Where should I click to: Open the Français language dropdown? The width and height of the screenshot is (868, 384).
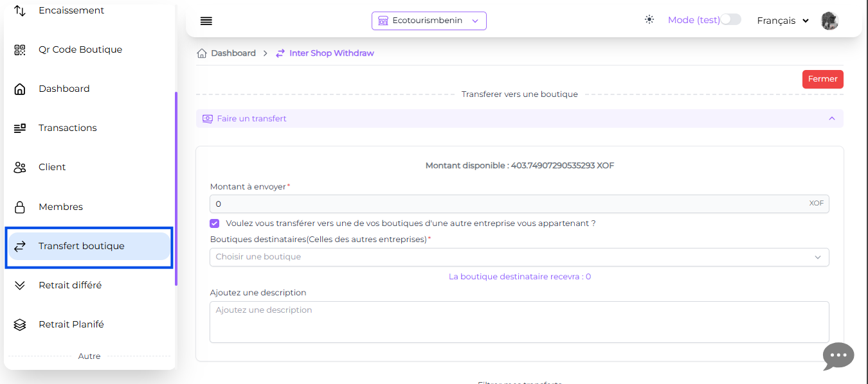click(x=782, y=21)
